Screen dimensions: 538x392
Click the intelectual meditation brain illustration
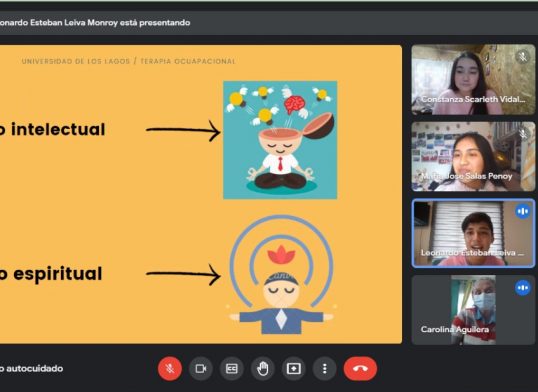pyautogui.click(x=280, y=140)
